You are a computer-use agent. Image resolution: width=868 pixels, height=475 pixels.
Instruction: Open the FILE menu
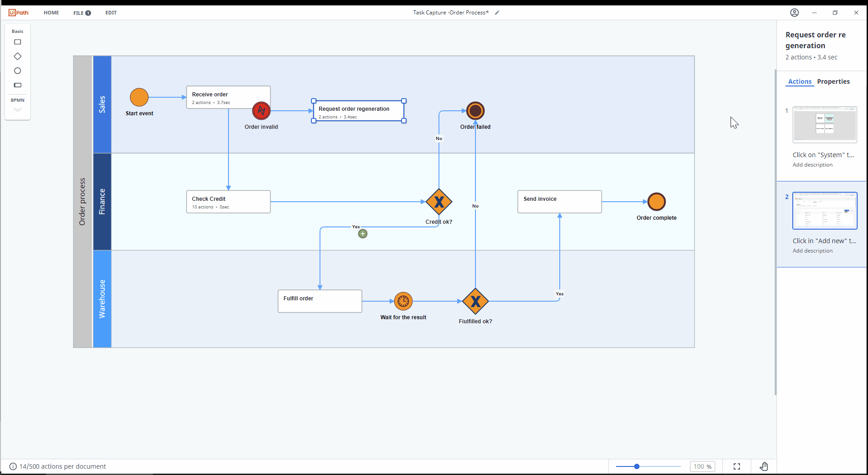pos(82,13)
